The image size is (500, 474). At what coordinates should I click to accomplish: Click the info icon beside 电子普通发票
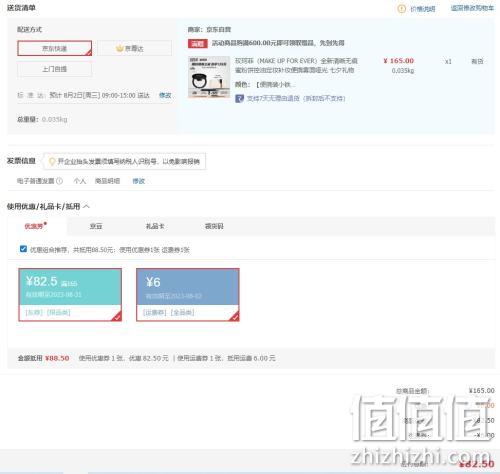tap(59, 181)
